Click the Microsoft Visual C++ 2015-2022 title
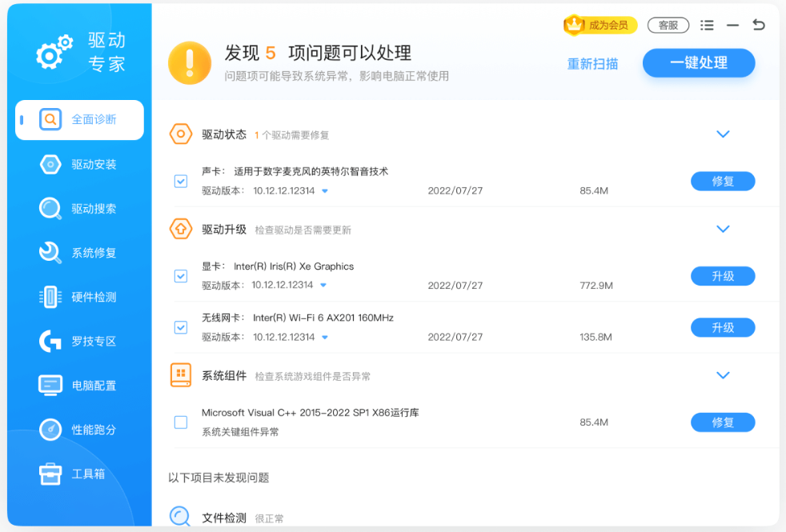Viewport: 786px width, 532px height. (x=311, y=413)
